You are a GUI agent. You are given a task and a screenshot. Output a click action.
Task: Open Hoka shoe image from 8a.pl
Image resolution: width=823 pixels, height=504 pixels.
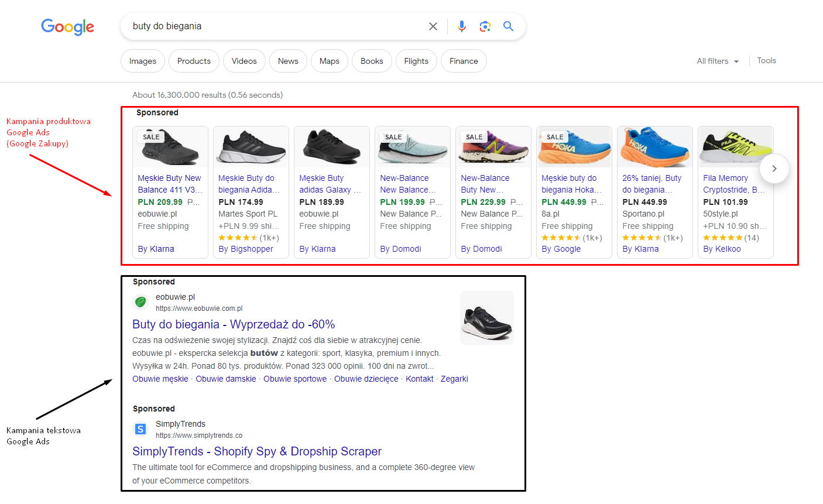coord(574,147)
